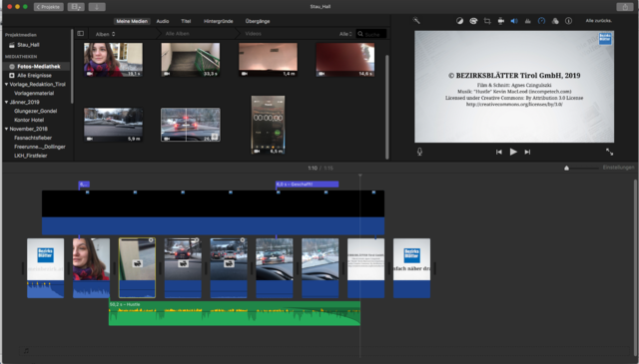Collapse the Vorlage_Redaktion_Tirol library
Screen dimensions: 639x364
tap(7, 85)
